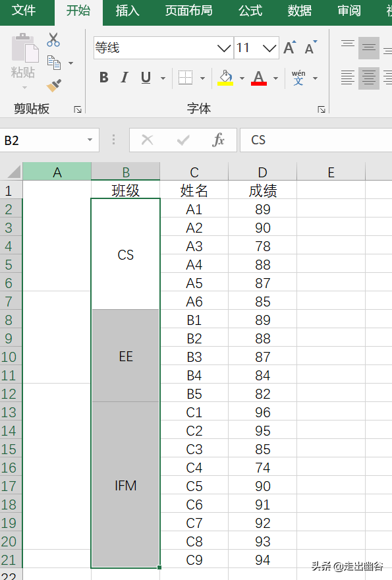Viewport: 392px width, 580px height.
Task: Decrease font size with smaller A
Action: point(311,47)
